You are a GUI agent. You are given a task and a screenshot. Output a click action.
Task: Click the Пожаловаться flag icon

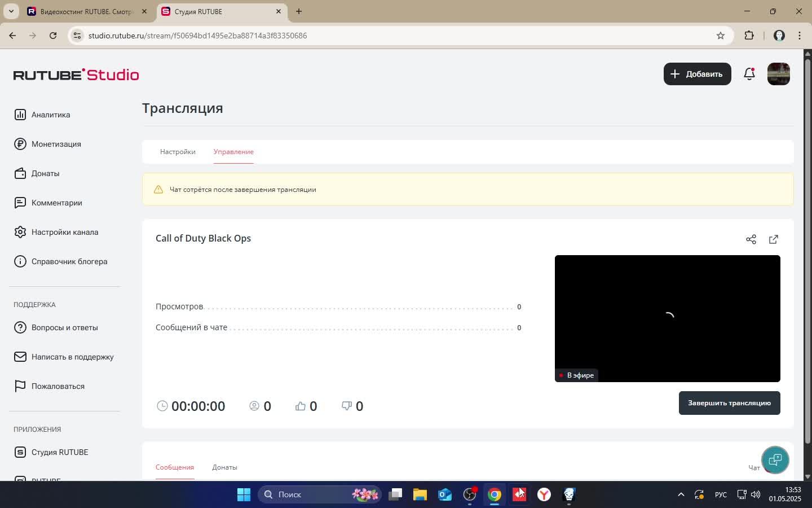pyautogui.click(x=20, y=386)
